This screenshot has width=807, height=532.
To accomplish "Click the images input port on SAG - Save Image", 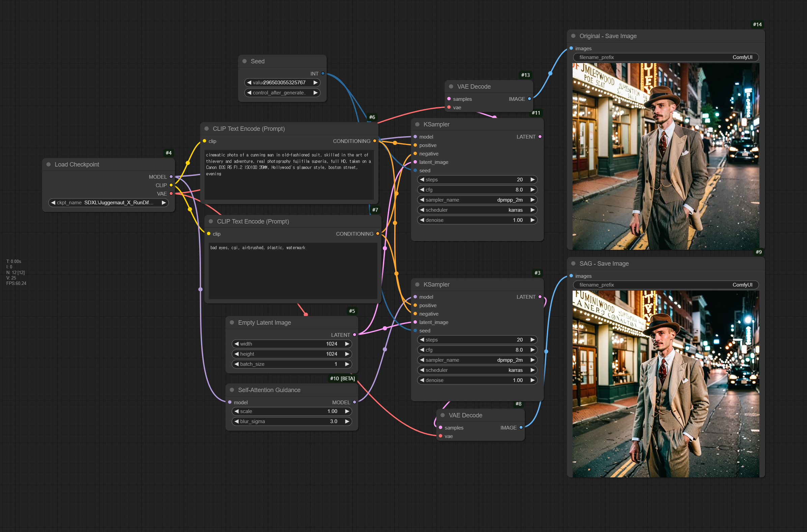I will pos(571,276).
